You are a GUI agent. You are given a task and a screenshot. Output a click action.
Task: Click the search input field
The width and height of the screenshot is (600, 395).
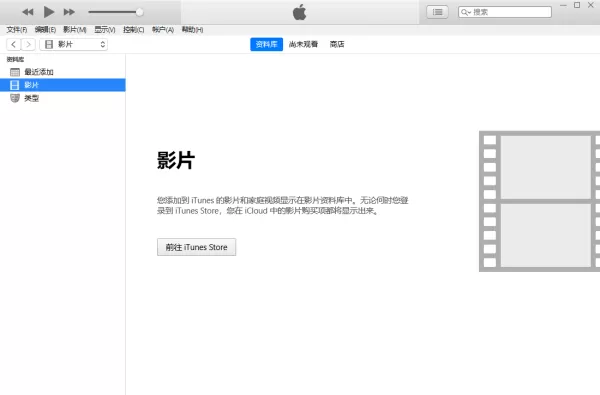[x=505, y=12]
